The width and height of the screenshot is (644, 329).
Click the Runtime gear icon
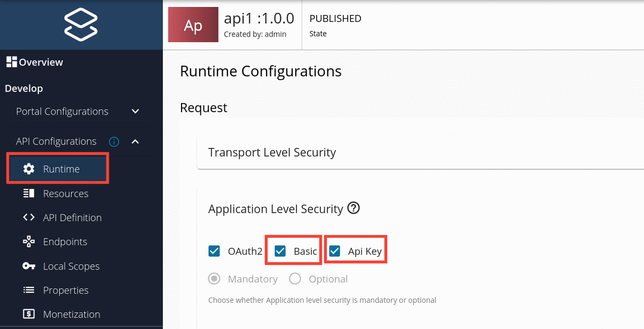[29, 169]
